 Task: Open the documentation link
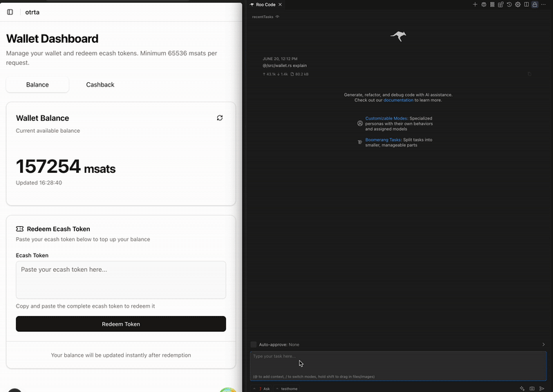[x=398, y=100]
